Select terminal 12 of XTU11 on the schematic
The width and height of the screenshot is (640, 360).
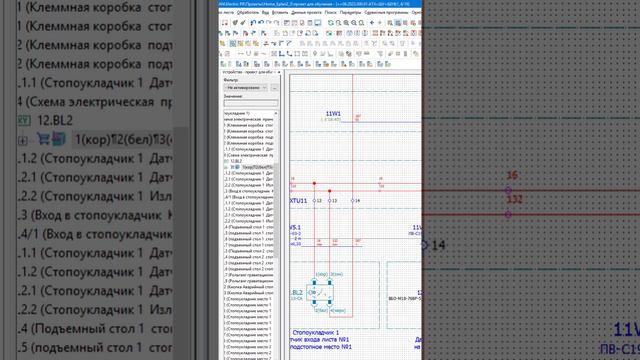click(314, 200)
